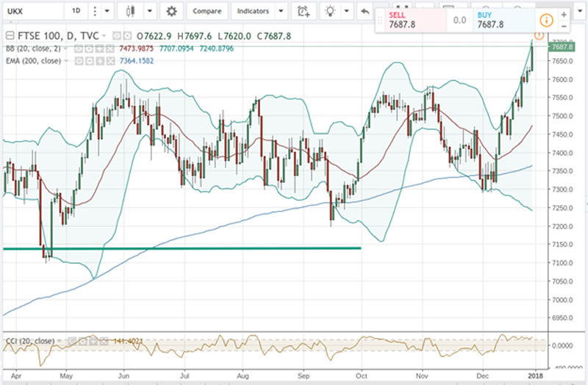
Task: Collapse the chart legend with minus box
Action: 10,36
